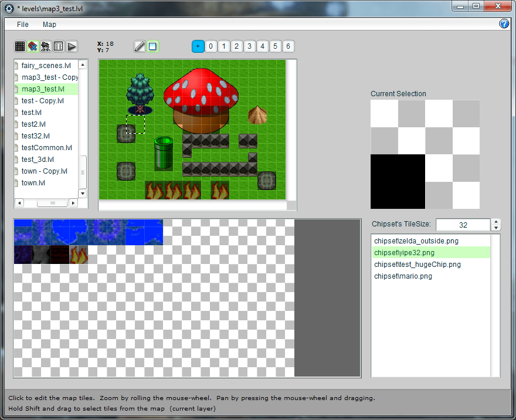Select chipset\zelda_outside.png from the chipset list
The width and height of the screenshot is (516, 420).
point(410,241)
